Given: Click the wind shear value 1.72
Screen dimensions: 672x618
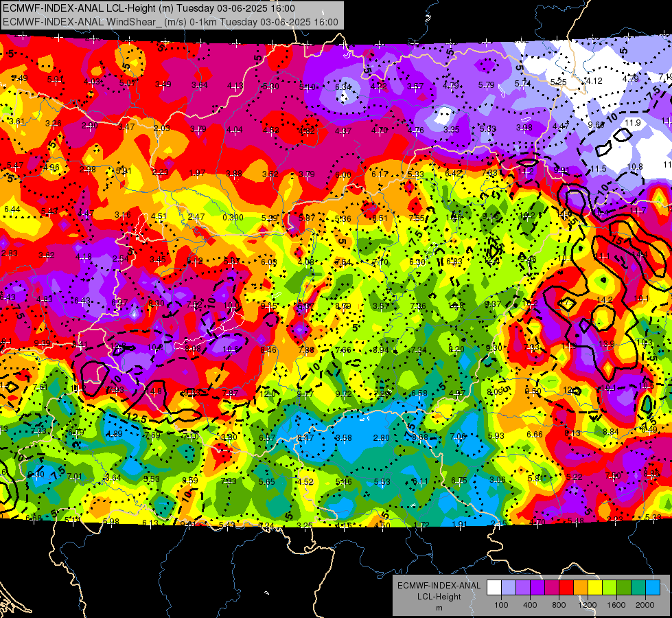Looking at the screenshot, I should click(x=421, y=525).
